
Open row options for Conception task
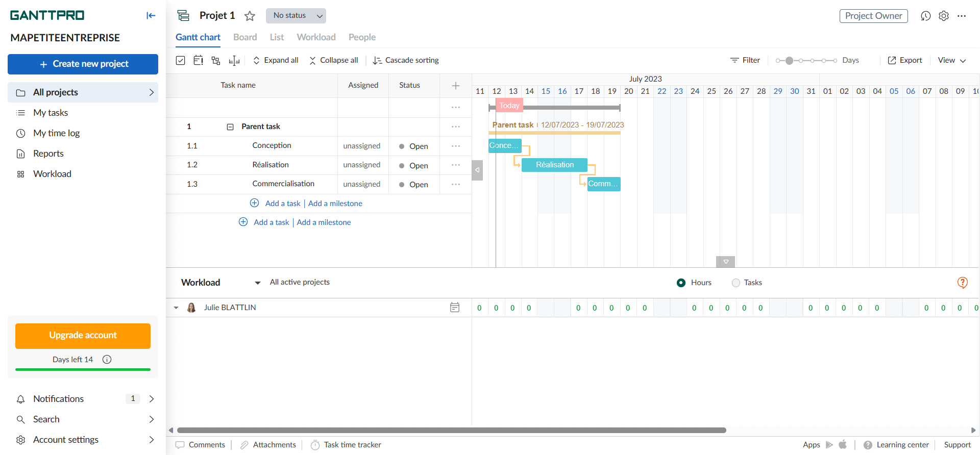tap(456, 146)
